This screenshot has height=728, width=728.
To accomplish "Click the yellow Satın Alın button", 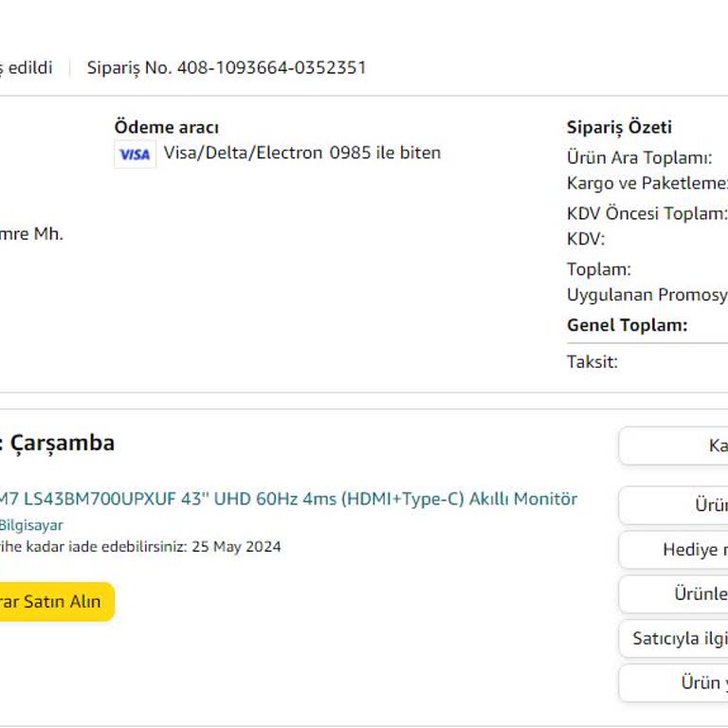I will 57,602.
